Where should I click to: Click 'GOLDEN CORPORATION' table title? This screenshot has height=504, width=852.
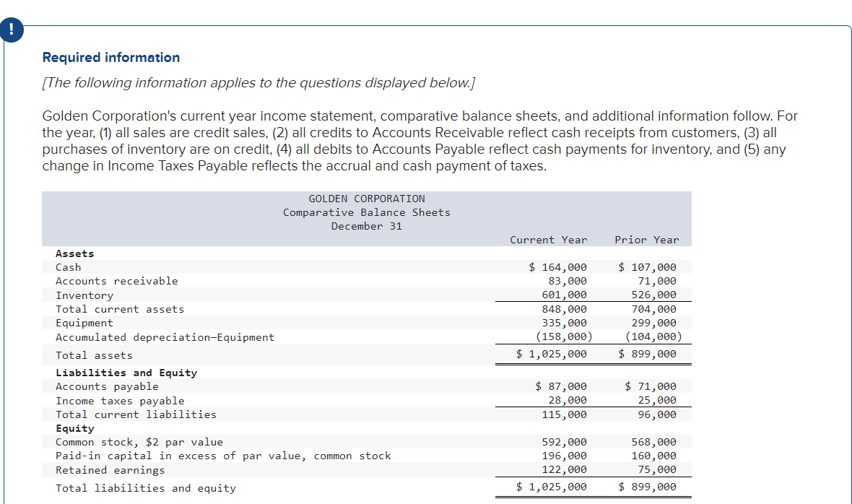point(367,199)
